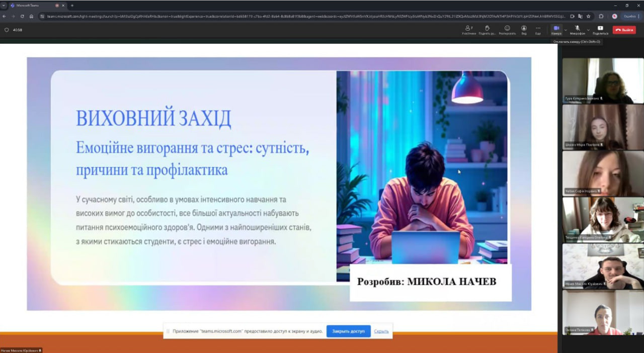Click slide text Розробив: МИКОЛА НАЧЕВ
This screenshot has height=353, width=644.
coord(427,282)
